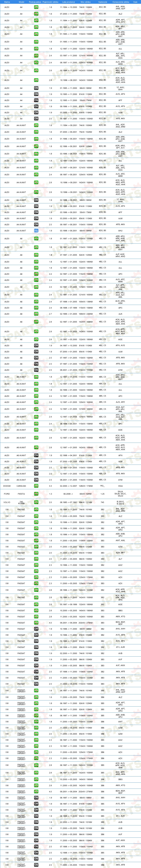
Task: Click the Opis column header
Action: [x=135, y=2]
